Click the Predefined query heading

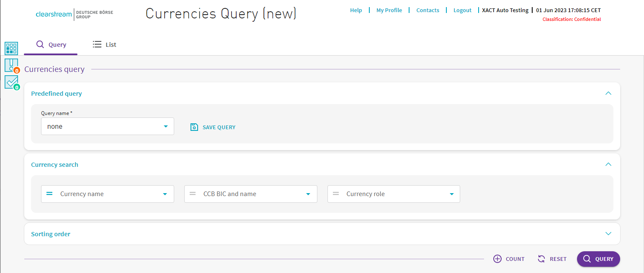(x=57, y=94)
